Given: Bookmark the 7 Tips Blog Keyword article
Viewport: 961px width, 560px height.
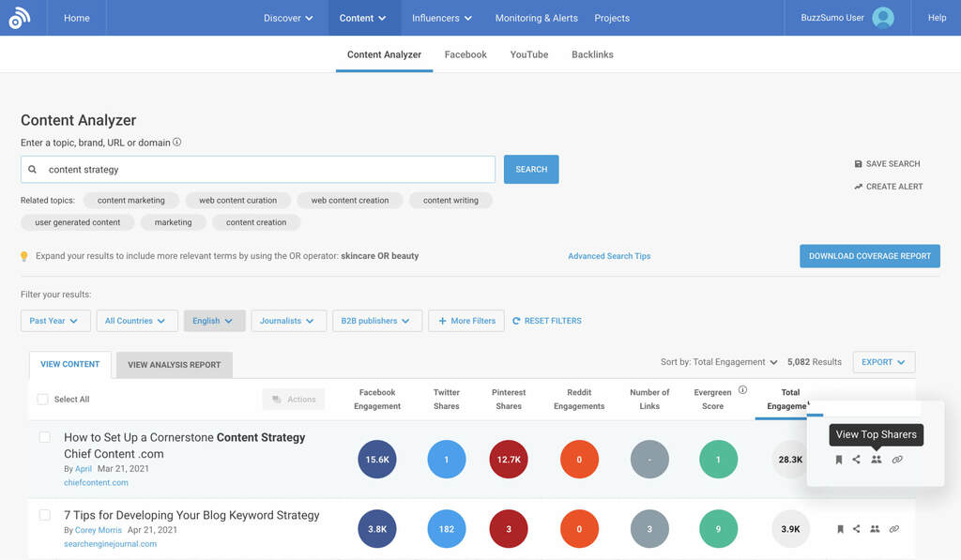Looking at the screenshot, I should coord(840,529).
